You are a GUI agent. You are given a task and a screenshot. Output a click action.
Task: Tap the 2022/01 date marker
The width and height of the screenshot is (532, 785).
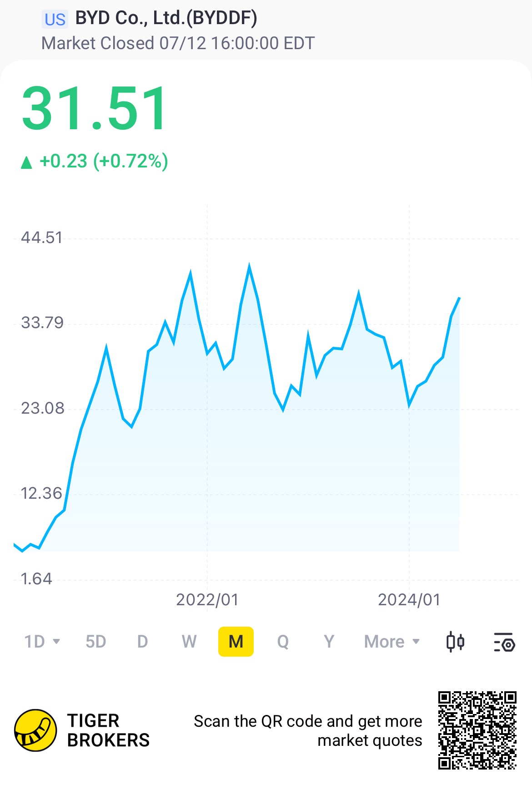[207, 600]
